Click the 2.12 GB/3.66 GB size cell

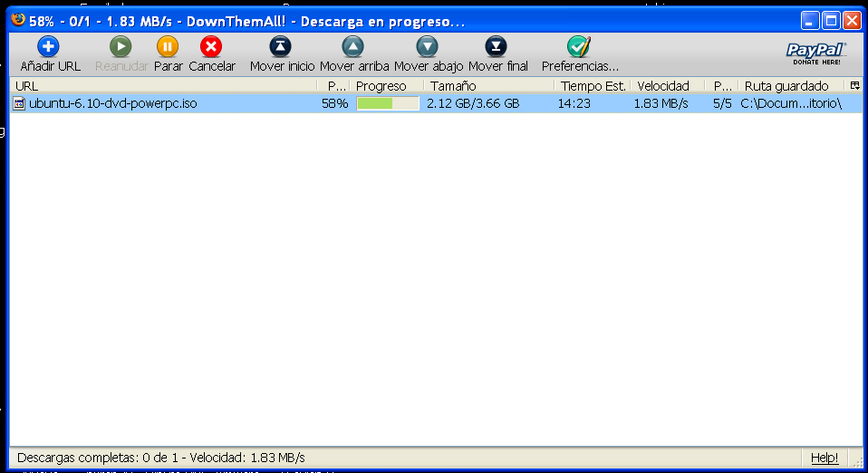click(x=473, y=103)
